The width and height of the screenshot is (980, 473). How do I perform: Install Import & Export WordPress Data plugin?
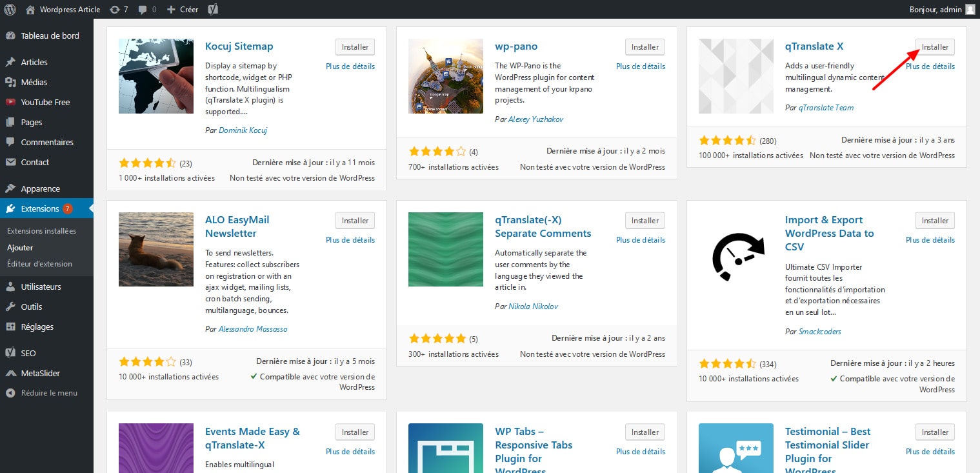[x=935, y=221]
